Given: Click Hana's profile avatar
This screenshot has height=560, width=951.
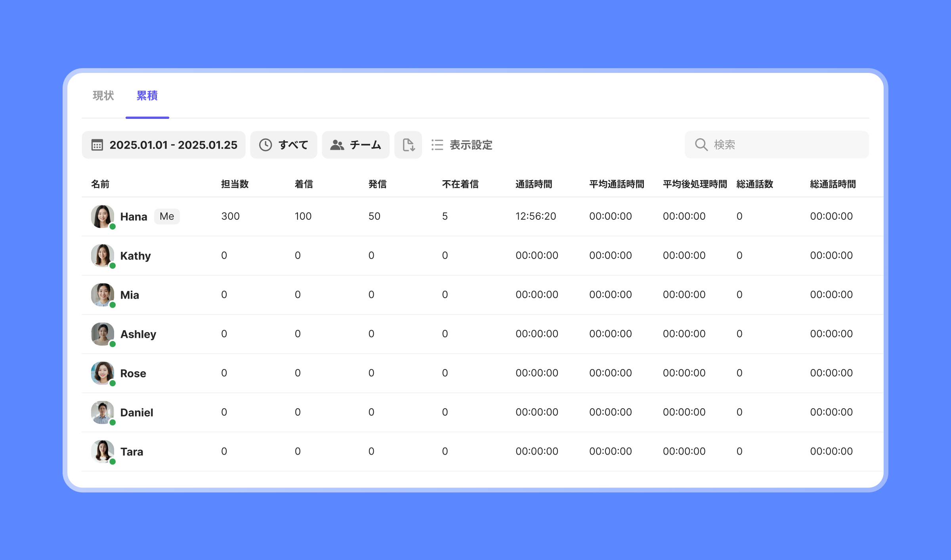Looking at the screenshot, I should coord(103,216).
